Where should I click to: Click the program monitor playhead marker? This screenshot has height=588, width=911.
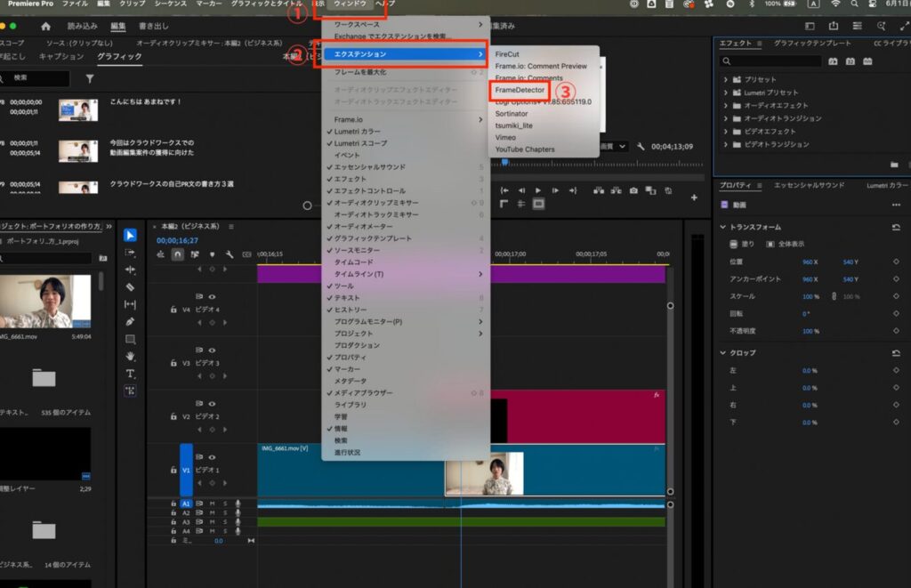point(505,162)
